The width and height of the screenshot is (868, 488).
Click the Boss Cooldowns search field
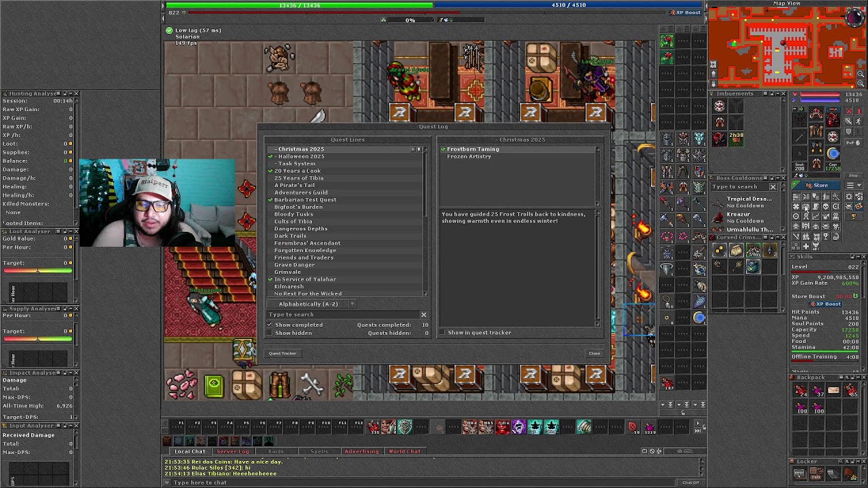point(739,187)
